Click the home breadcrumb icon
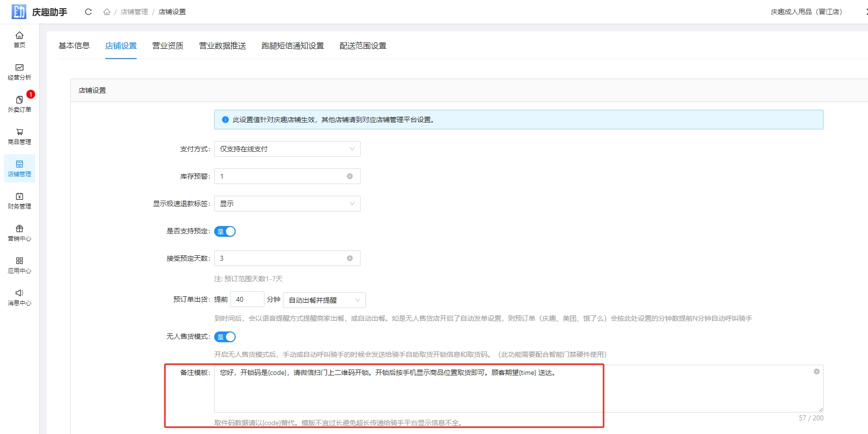Screen dimensions: 868x434 click(x=107, y=12)
